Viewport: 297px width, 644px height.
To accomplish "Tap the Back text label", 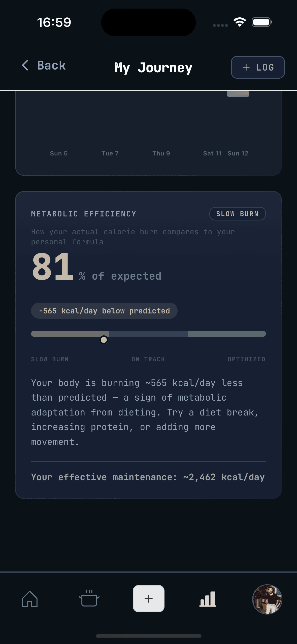I will click(52, 66).
